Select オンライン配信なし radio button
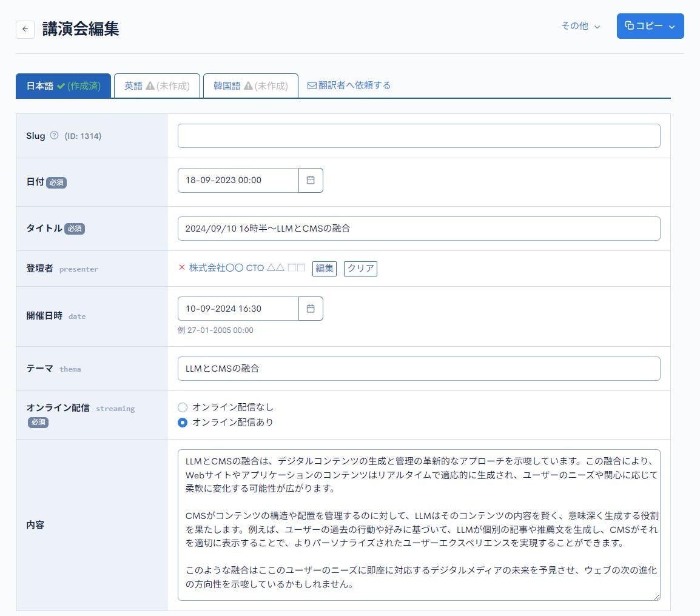The width and height of the screenshot is (700, 616). 183,407
